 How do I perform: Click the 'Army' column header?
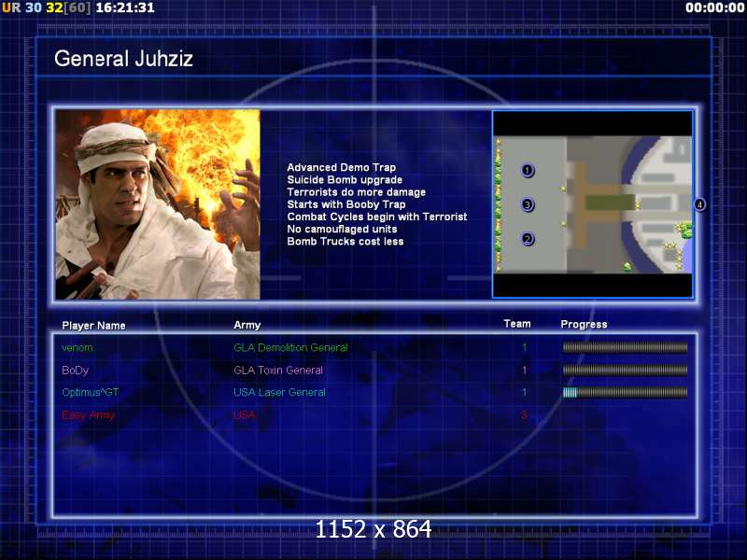247,325
